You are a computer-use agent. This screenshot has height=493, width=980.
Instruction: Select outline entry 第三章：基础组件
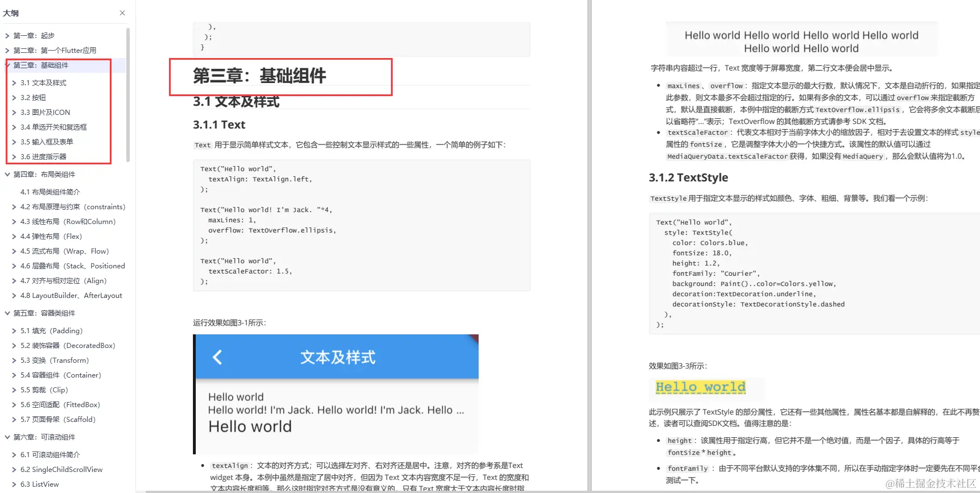pos(41,65)
